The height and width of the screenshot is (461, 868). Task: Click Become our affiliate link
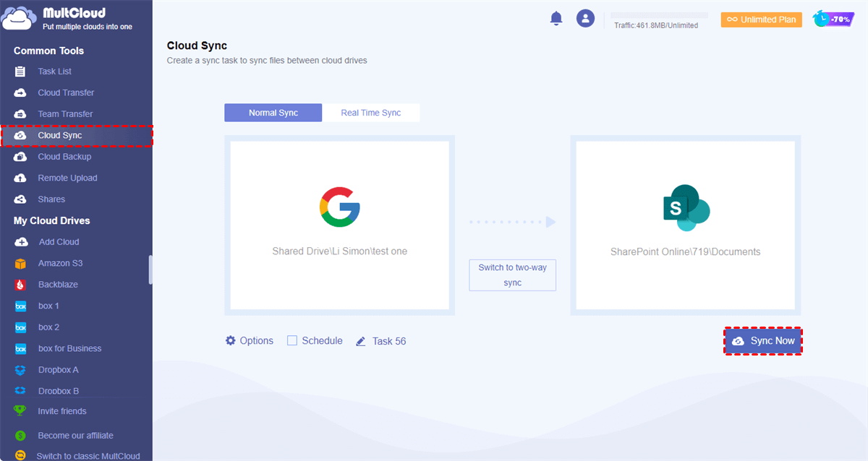click(76, 436)
